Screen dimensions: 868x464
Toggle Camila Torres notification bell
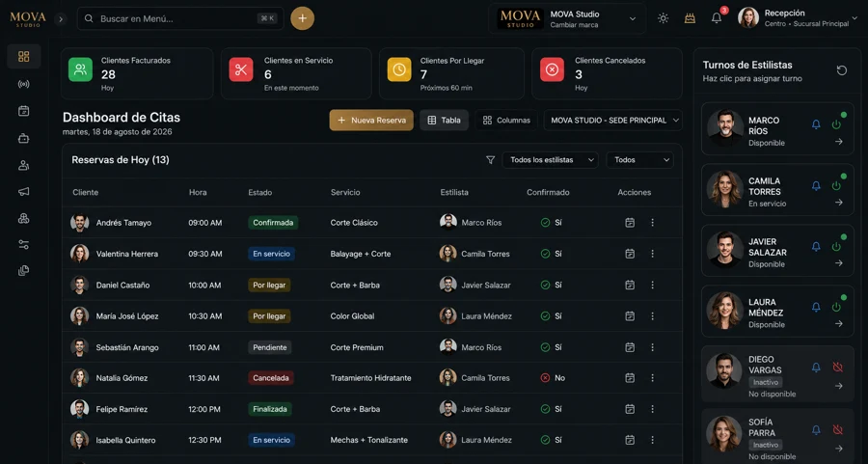pyautogui.click(x=816, y=185)
